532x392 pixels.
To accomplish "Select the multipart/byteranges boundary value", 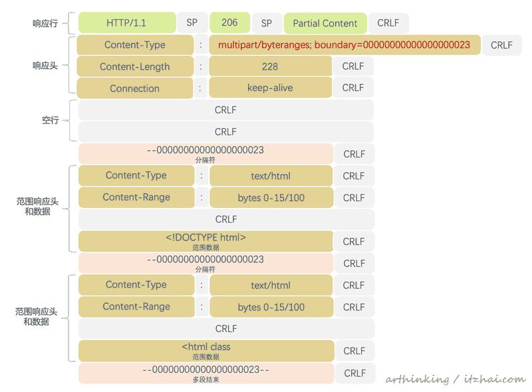I will point(344,45).
